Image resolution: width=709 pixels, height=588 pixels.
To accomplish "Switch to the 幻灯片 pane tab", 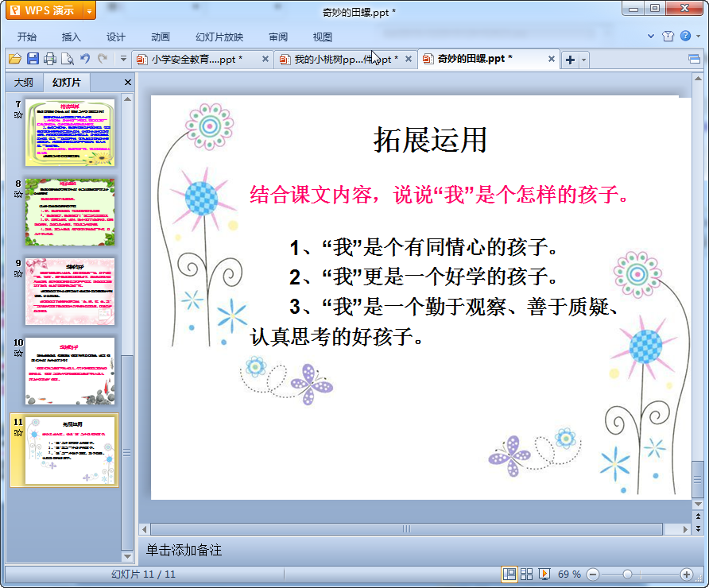I will pos(66,83).
